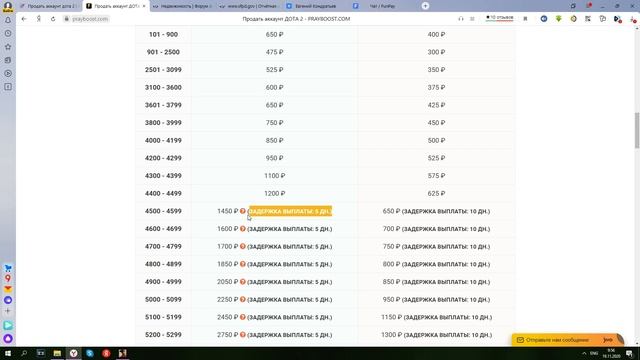Click highlighted 'ЗАДЕРЖКА ВЫПЛАТЫ: 5 ДН.' text
Screen dimensions: 640x360
pos(290,211)
